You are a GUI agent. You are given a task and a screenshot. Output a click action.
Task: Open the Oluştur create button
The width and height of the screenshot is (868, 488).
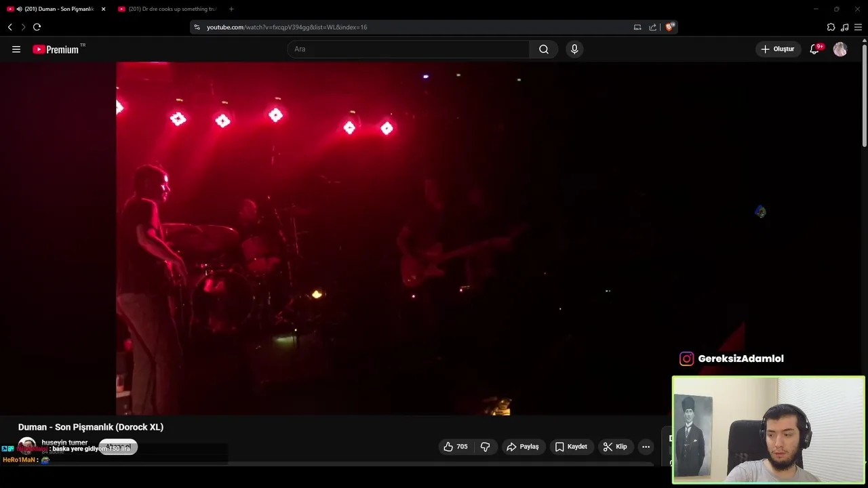click(x=778, y=49)
